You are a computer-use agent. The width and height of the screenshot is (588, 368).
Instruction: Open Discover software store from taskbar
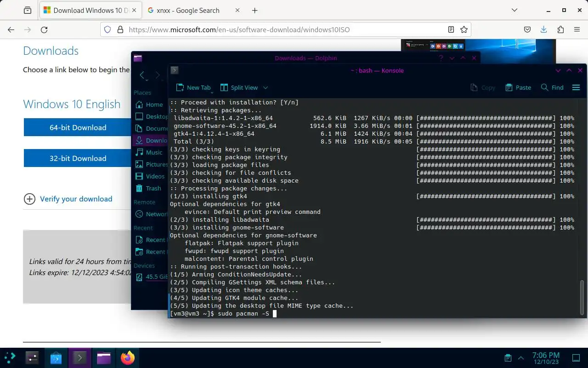coord(56,357)
